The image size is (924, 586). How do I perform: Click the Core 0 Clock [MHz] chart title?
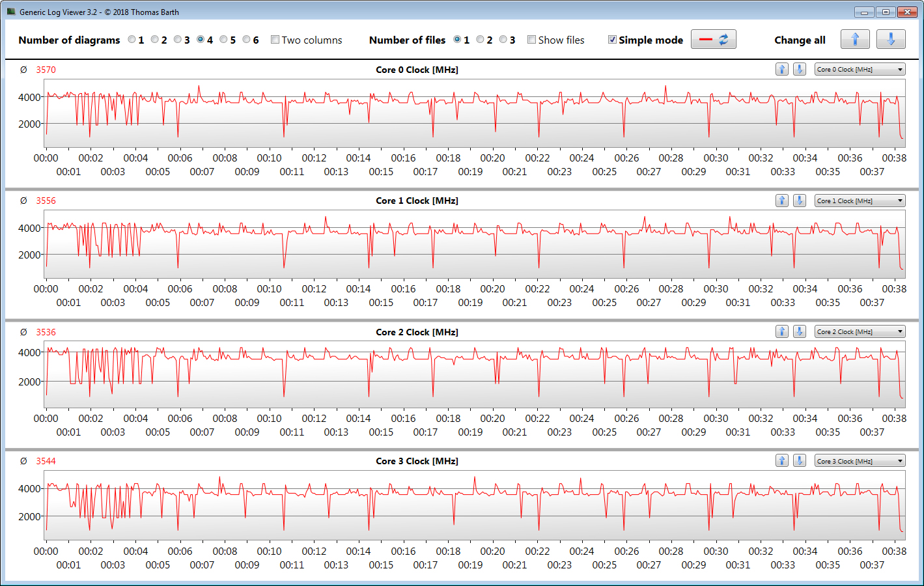tap(417, 70)
